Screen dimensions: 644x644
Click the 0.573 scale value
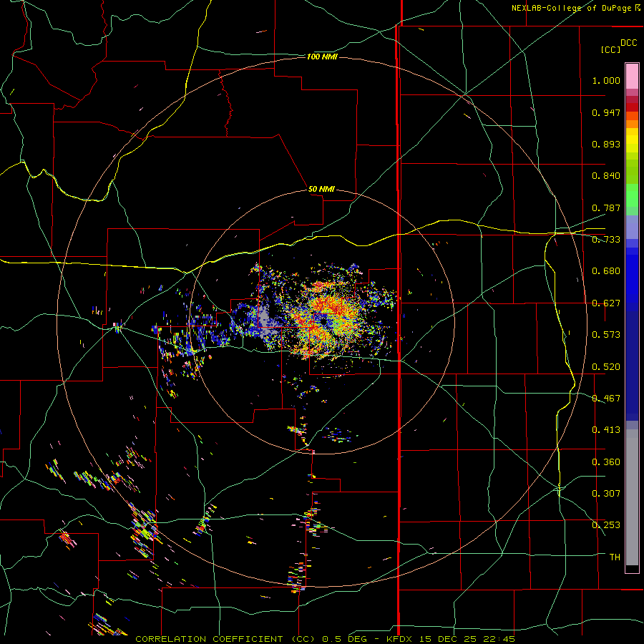[606, 335]
